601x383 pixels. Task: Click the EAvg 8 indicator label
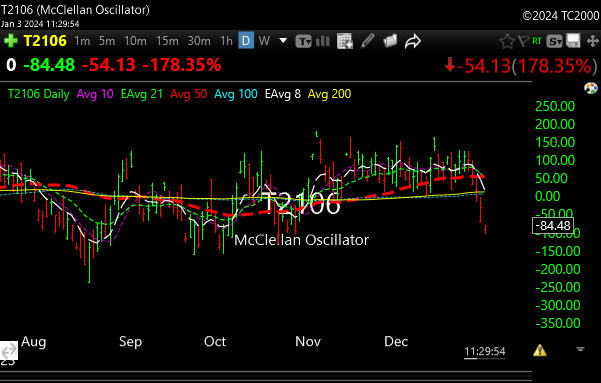pyautogui.click(x=283, y=94)
